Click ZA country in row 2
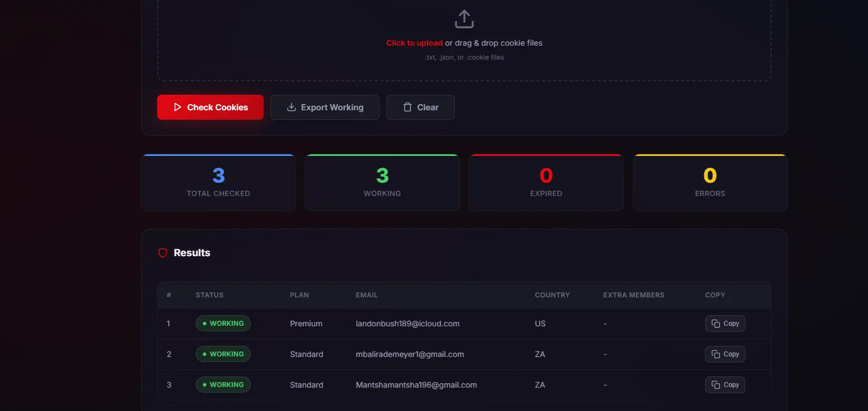This screenshot has height=411, width=868. pos(540,354)
